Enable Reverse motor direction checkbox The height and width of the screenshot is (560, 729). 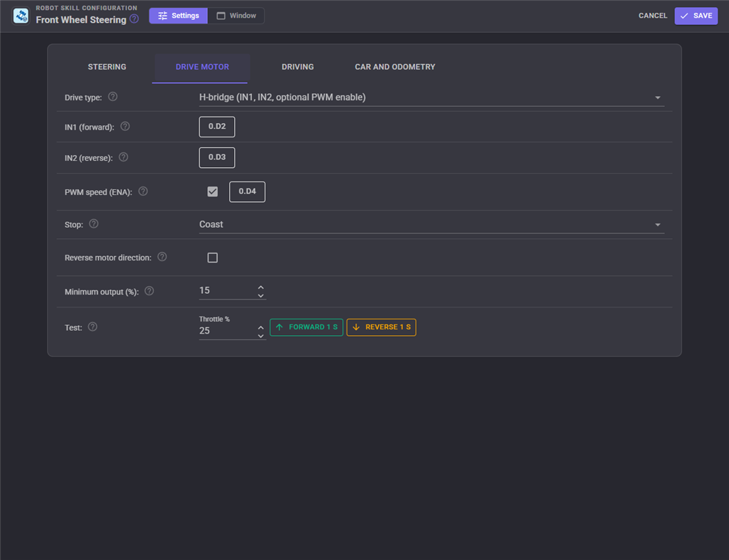pos(212,258)
